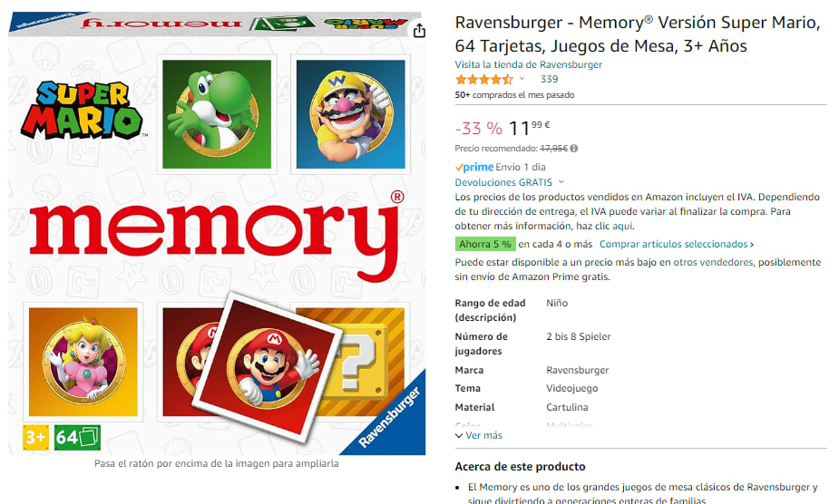The height and width of the screenshot is (504, 839).
Task: Click the yellow 3+ age badge
Action: point(35,438)
